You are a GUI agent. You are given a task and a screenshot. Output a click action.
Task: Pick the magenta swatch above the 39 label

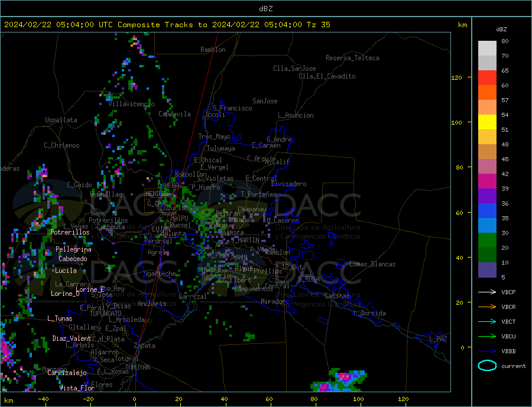487,181
